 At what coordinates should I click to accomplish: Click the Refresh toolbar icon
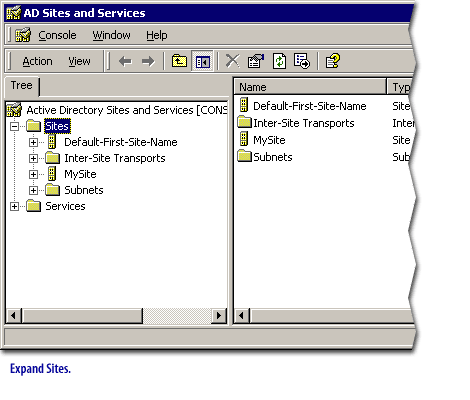coord(279,61)
